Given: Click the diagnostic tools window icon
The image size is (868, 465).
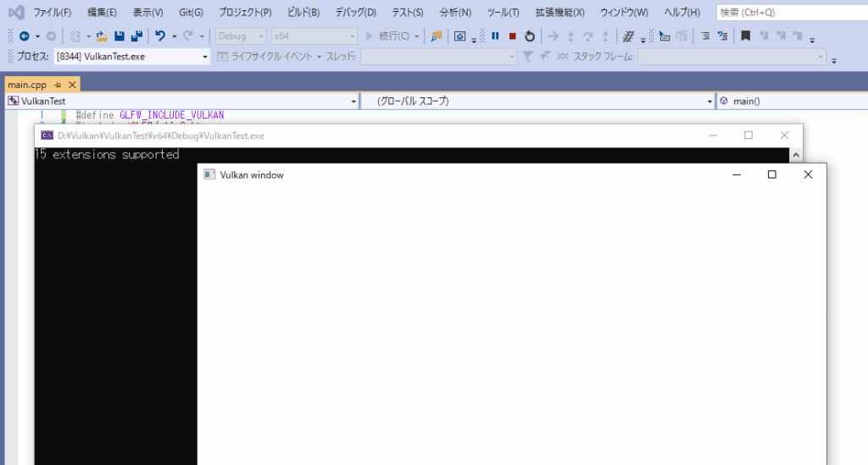Looking at the screenshot, I should point(459,36).
